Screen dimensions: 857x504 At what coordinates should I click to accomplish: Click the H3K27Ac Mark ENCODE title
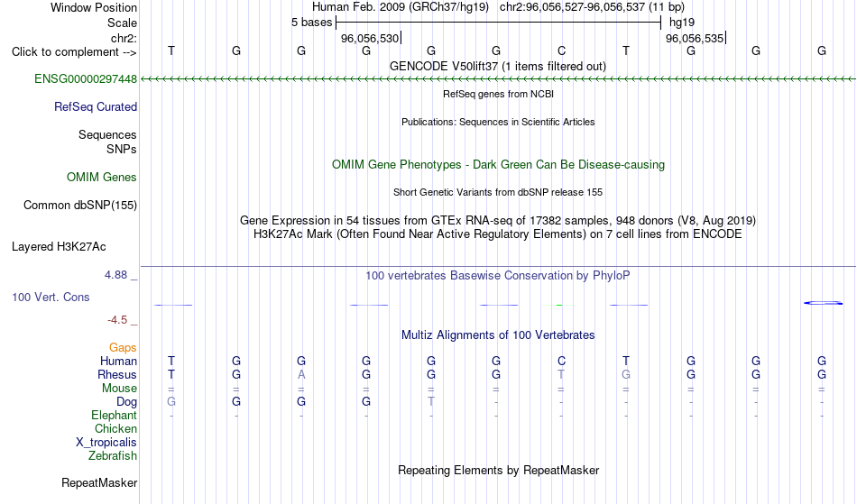497,234
